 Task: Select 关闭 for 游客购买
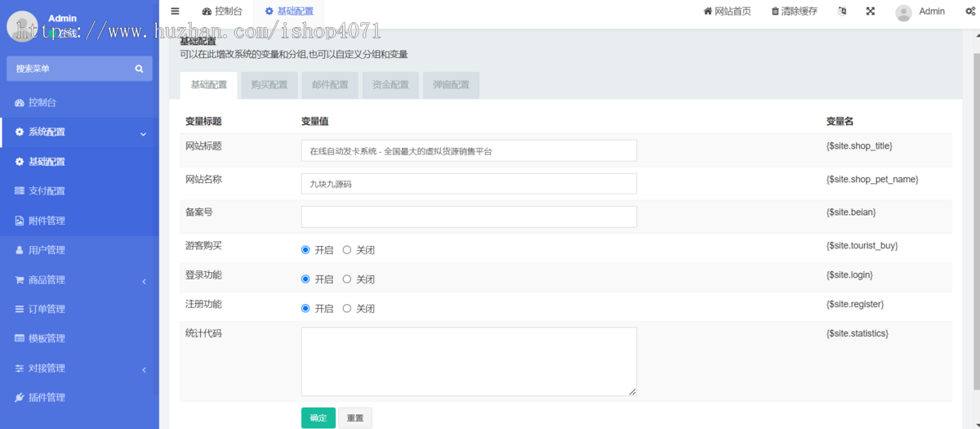click(347, 250)
